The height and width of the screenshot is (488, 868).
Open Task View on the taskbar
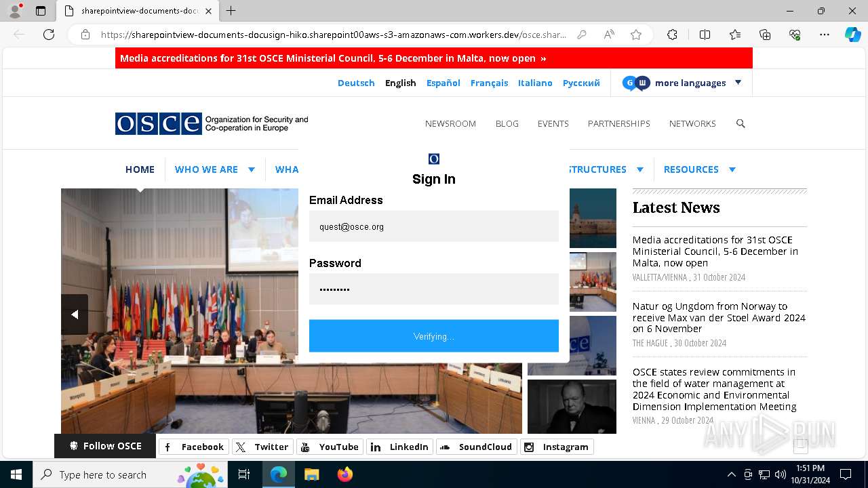(244, 474)
